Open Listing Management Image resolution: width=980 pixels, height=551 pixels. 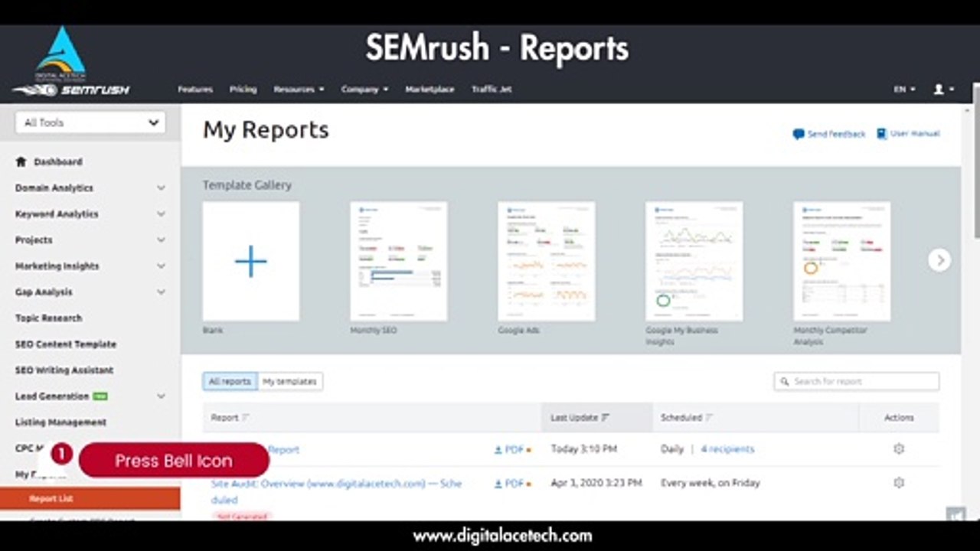pyautogui.click(x=60, y=422)
